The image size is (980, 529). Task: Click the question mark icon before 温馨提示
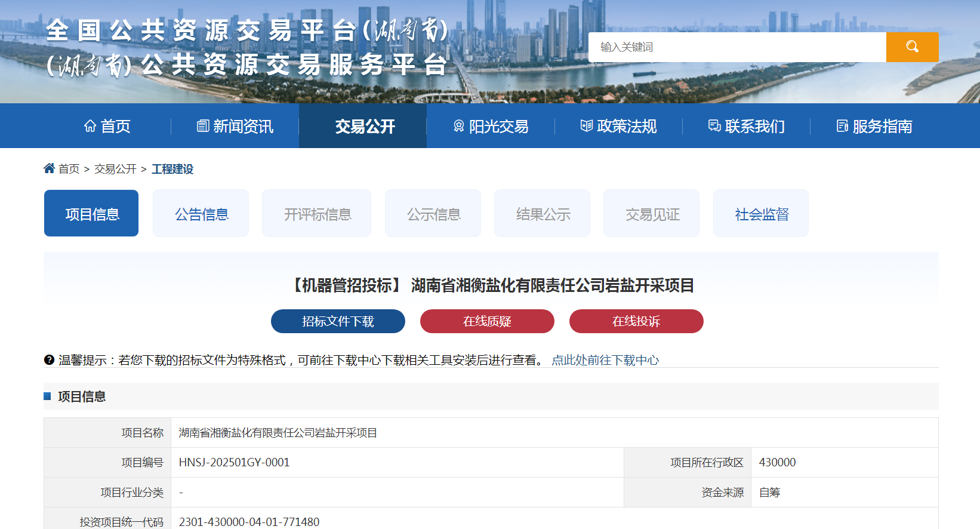[49, 359]
